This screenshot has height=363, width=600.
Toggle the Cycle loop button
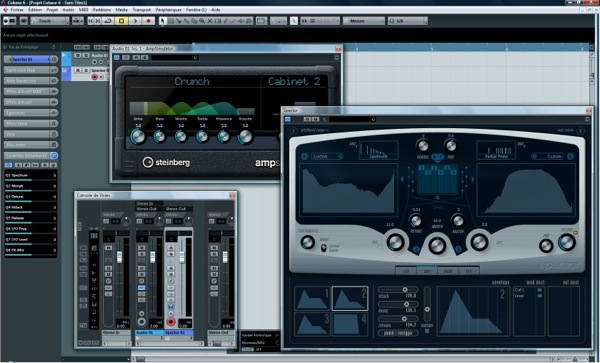(x=108, y=21)
